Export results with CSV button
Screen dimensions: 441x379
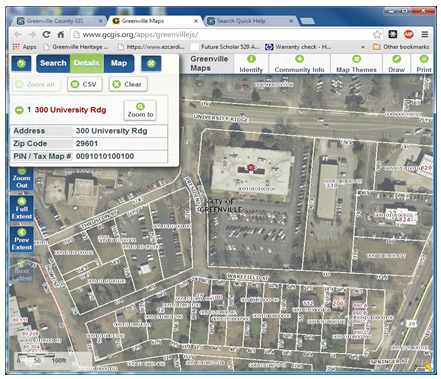85,84
